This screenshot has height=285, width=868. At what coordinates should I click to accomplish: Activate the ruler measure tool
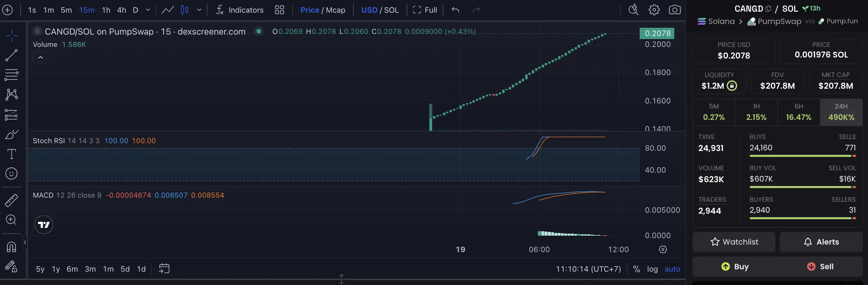11,200
